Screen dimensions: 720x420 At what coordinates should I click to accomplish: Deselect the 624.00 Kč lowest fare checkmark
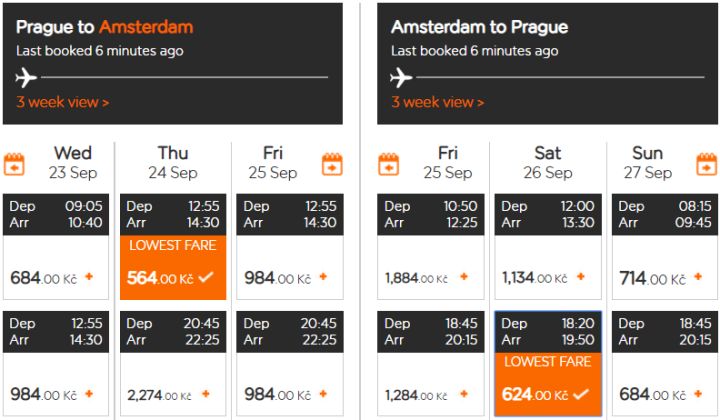point(581,395)
